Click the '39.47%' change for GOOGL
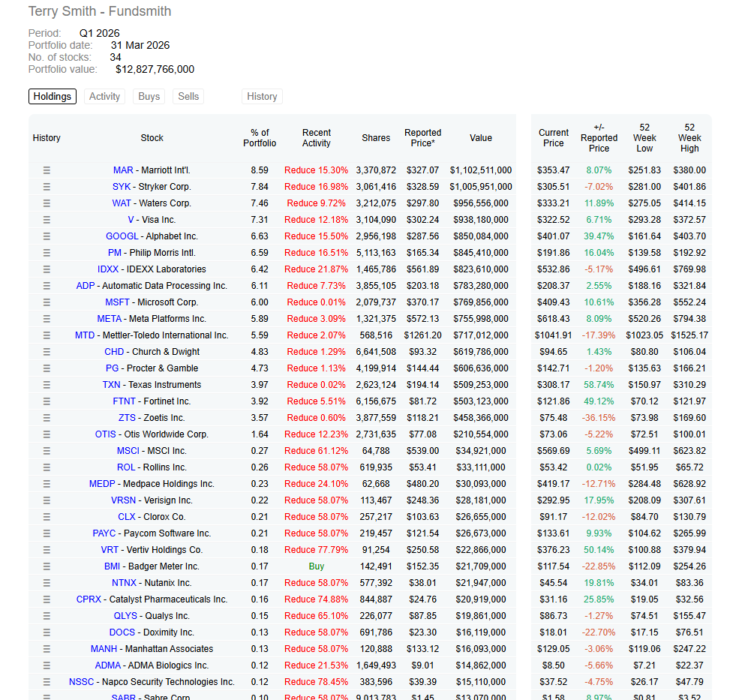 coord(599,236)
